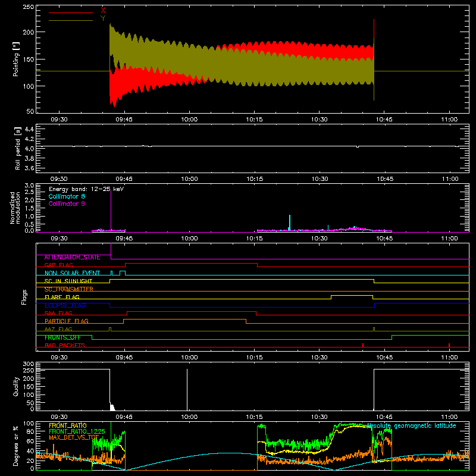Click the PARTICLE_FLAG label

tap(67, 321)
